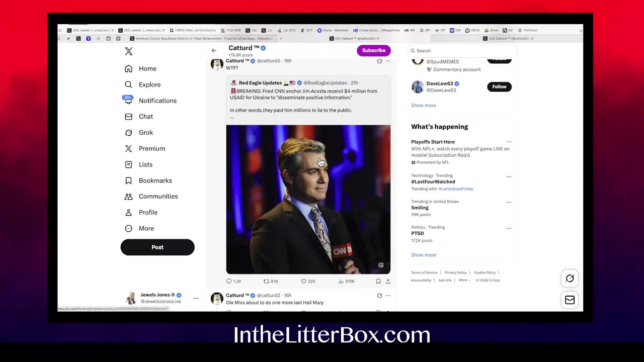Click the Grok icon on the WTF? post
The image size is (644, 362).
click(x=379, y=61)
